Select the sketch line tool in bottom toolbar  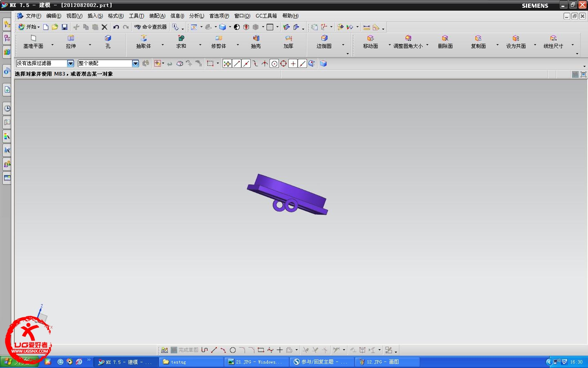pyautogui.click(x=214, y=350)
